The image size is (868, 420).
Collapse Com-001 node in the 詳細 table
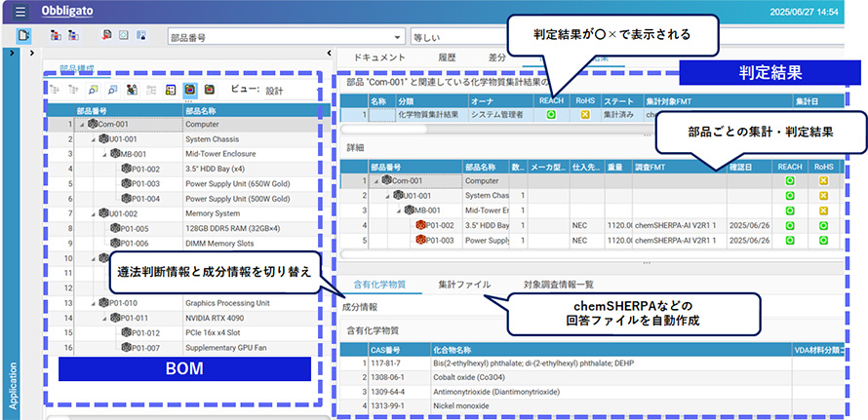point(376,181)
